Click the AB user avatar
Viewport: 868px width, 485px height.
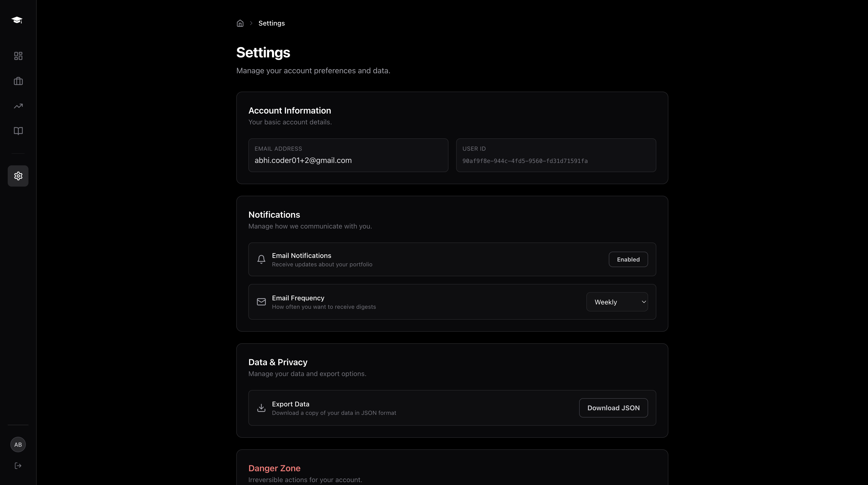(x=18, y=445)
